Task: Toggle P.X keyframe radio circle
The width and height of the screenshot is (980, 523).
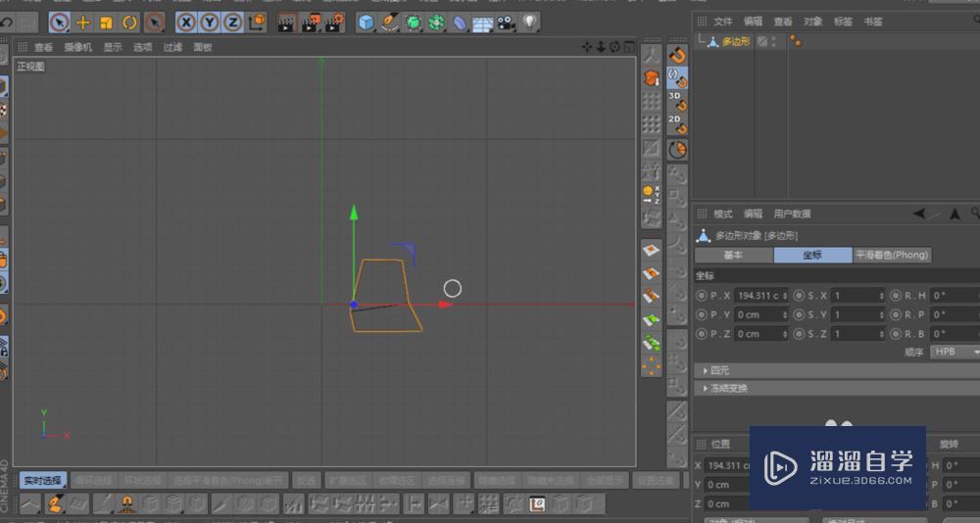Action: click(702, 296)
